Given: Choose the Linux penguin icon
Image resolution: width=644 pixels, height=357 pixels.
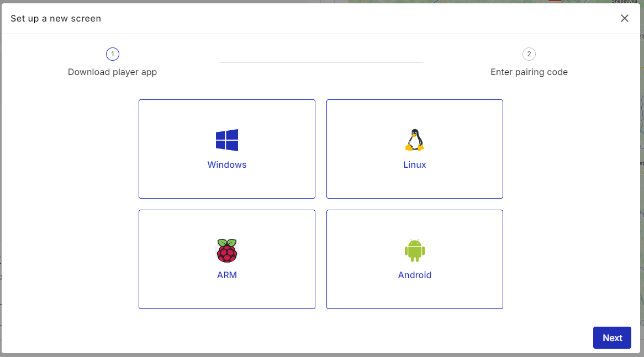Looking at the screenshot, I should coord(414,140).
